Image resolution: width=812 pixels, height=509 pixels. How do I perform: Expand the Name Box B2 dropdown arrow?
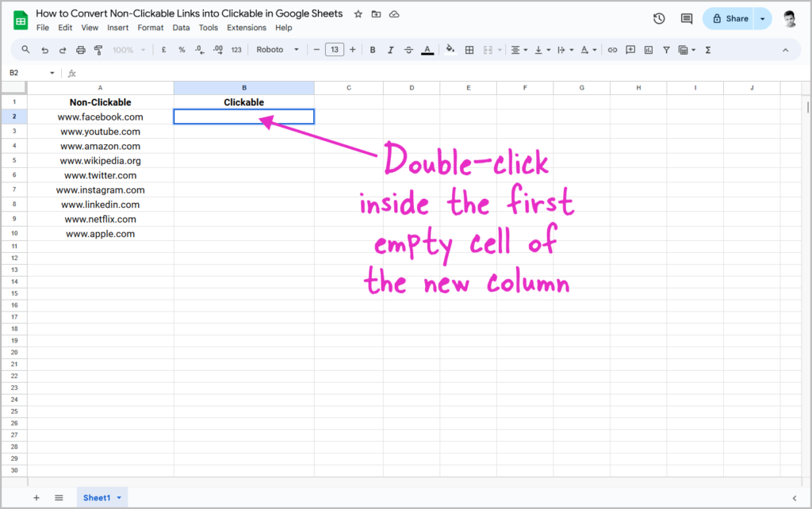coord(52,73)
